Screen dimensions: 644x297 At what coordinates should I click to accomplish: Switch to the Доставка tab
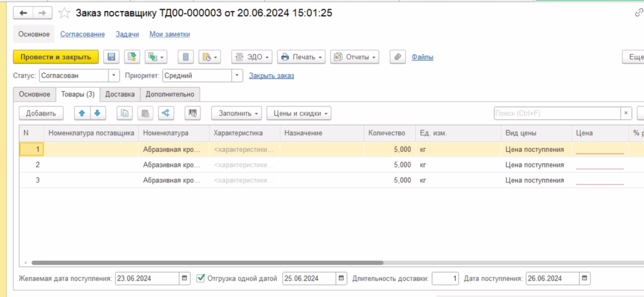pos(120,94)
